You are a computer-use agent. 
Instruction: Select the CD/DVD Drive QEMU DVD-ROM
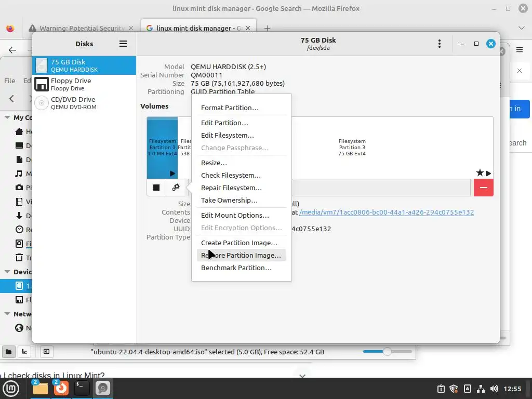(84, 103)
